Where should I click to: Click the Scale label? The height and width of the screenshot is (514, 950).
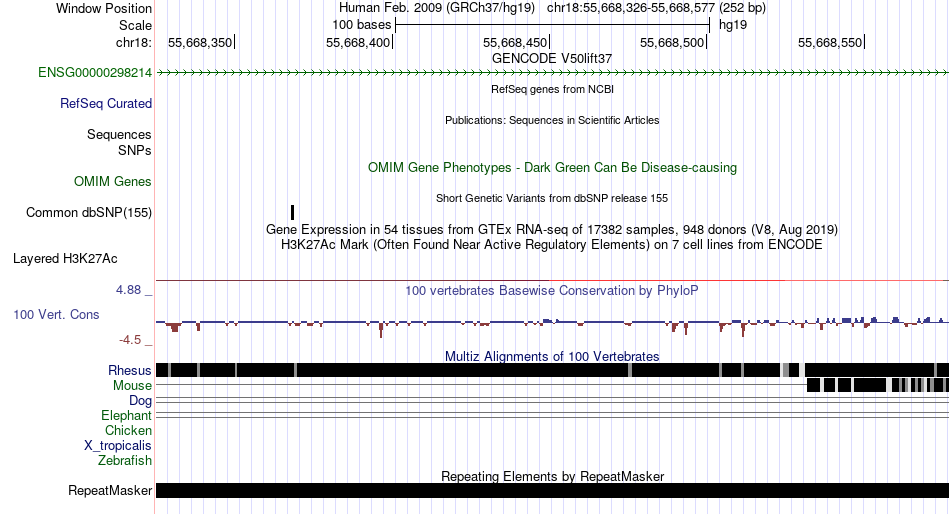tap(135, 25)
